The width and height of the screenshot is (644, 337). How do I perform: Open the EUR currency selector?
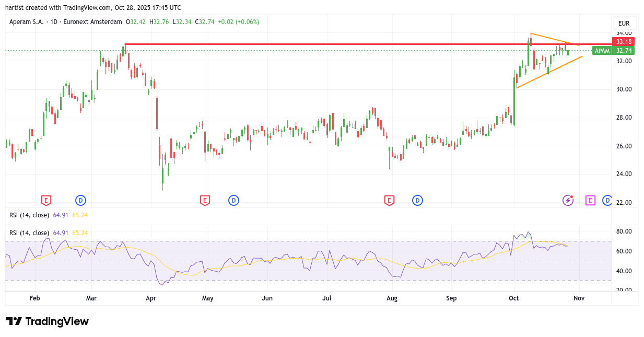tap(624, 24)
